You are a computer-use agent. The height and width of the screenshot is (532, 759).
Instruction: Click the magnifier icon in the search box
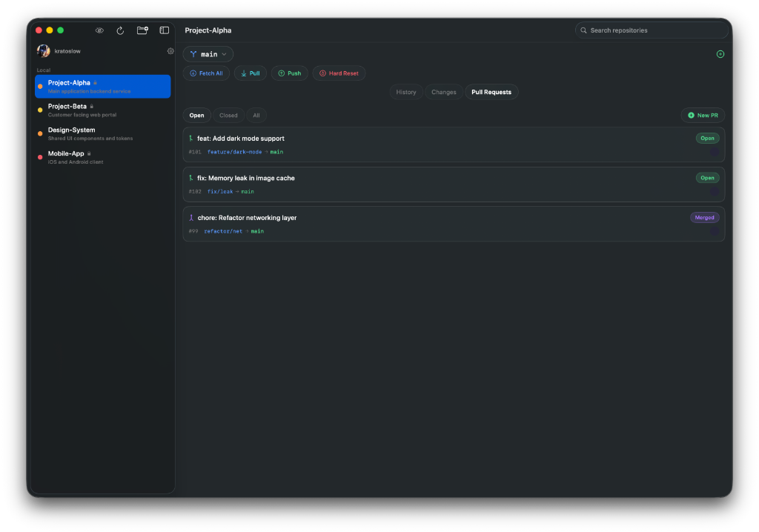[x=584, y=30]
